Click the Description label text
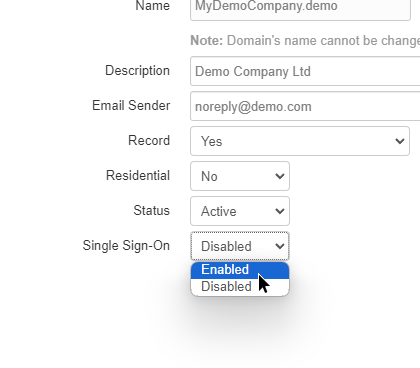Viewport: 420px width, 368px height. (137, 71)
